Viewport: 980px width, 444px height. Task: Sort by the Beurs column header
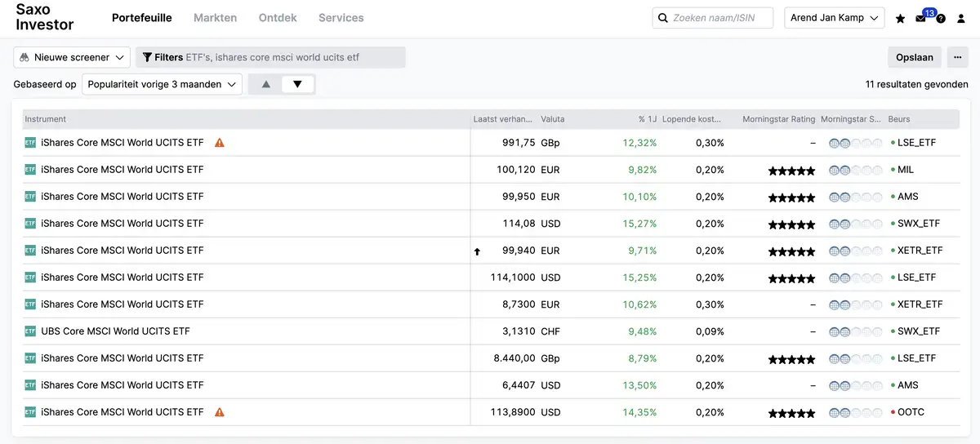899,119
